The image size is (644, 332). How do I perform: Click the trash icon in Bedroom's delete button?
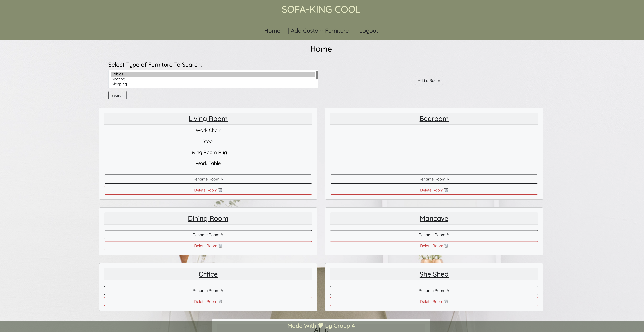(x=446, y=190)
